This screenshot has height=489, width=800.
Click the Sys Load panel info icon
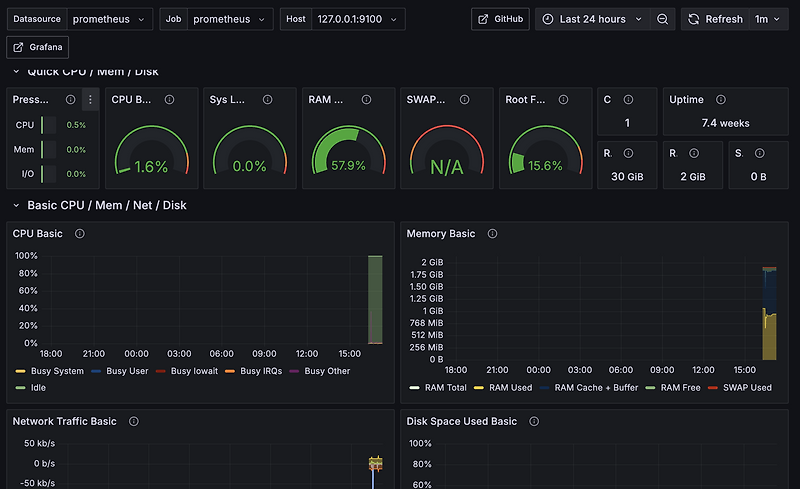click(x=267, y=100)
